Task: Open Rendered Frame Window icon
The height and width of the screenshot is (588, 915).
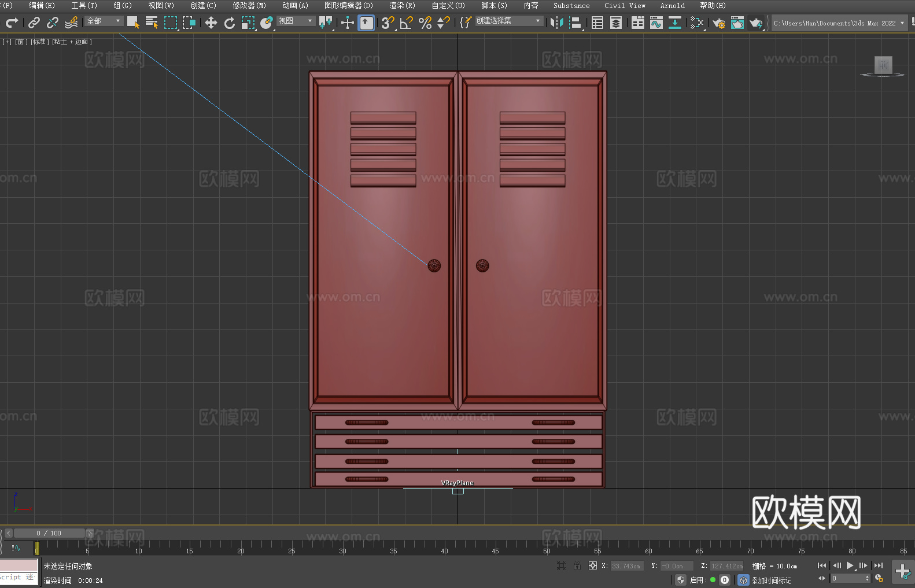Action: pos(737,23)
